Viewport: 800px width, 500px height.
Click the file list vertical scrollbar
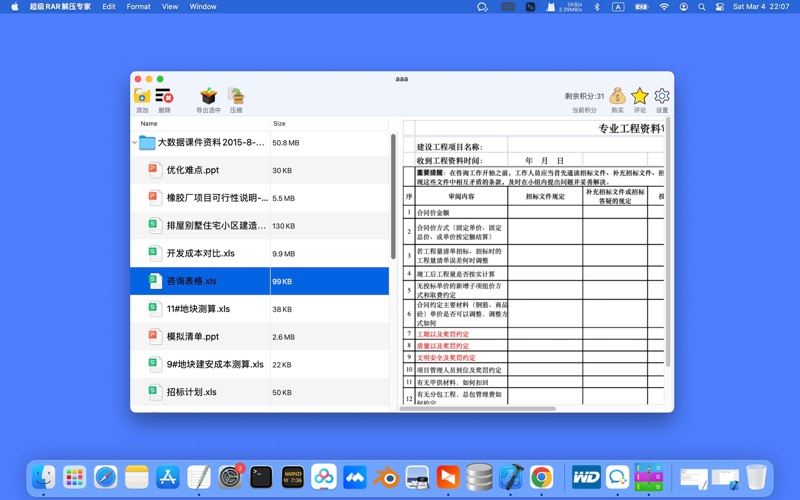pyautogui.click(x=393, y=190)
